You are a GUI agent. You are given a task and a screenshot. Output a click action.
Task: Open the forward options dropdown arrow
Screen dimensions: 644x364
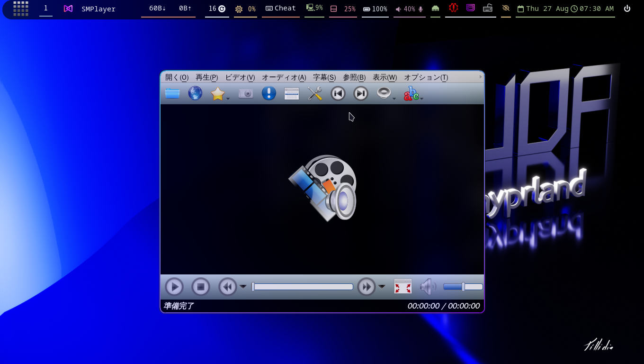[x=382, y=286]
